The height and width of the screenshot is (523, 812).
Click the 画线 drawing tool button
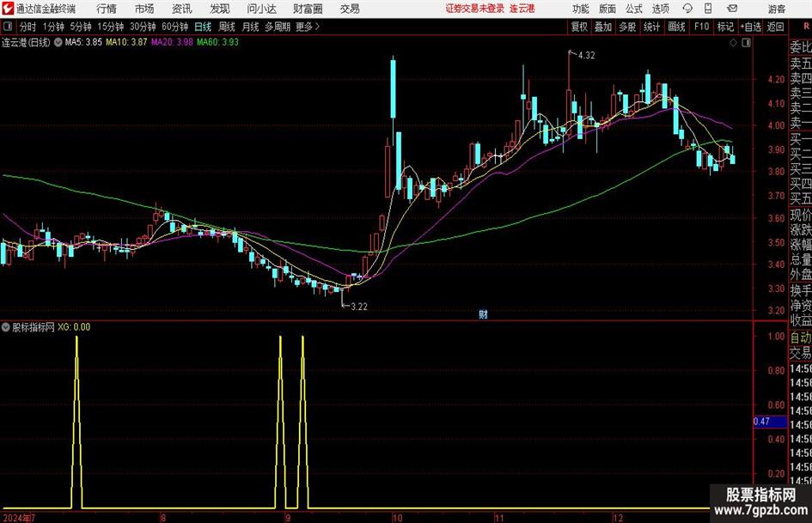pyautogui.click(x=676, y=27)
